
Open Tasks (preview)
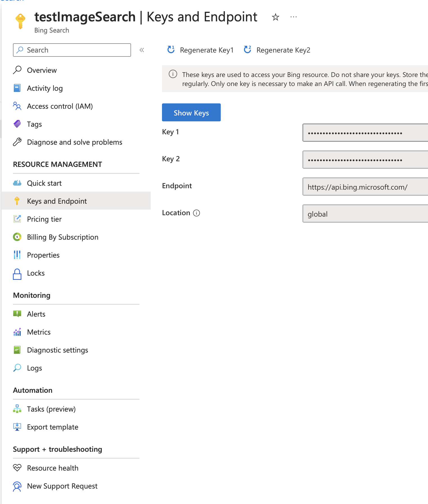point(51,409)
